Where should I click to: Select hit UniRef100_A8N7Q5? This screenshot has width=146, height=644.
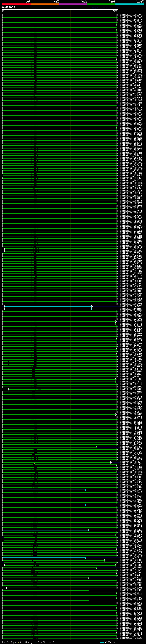[131, 80]
